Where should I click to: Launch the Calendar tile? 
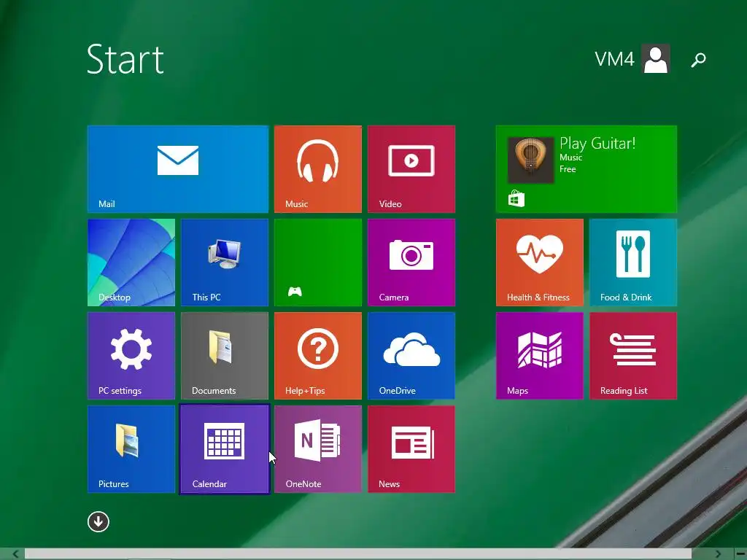[225, 449]
